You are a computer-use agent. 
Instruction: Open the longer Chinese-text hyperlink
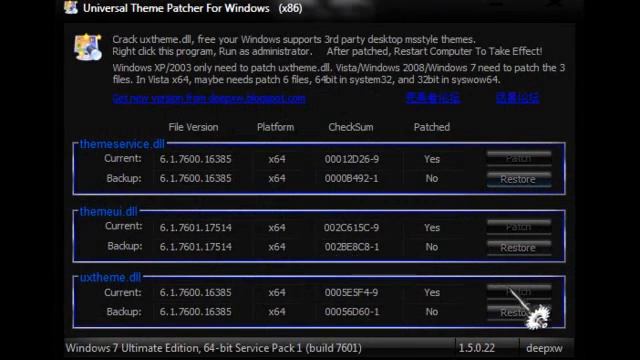pyautogui.click(x=433, y=98)
